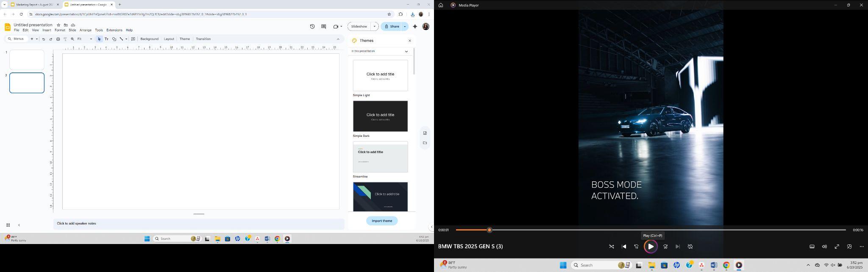Screen dimensions: 868x272
Task: Open the Chrome tab search dropdown
Action: (x=4, y=5)
